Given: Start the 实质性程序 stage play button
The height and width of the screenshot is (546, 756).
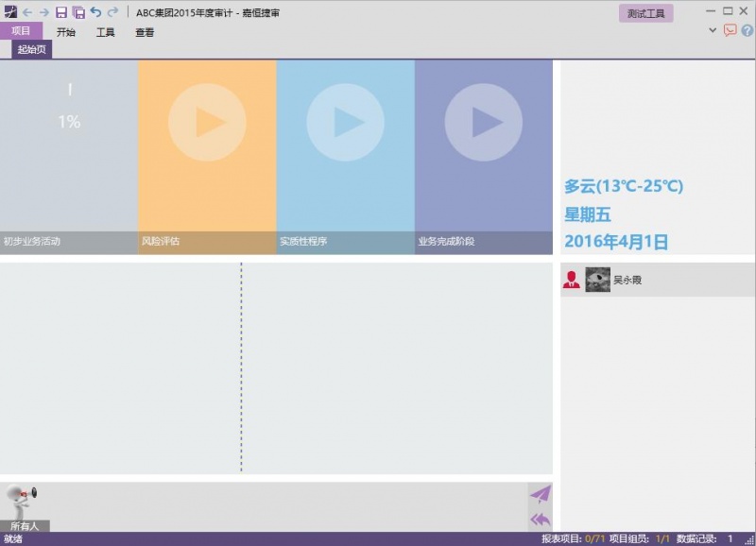Looking at the screenshot, I should [345, 123].
